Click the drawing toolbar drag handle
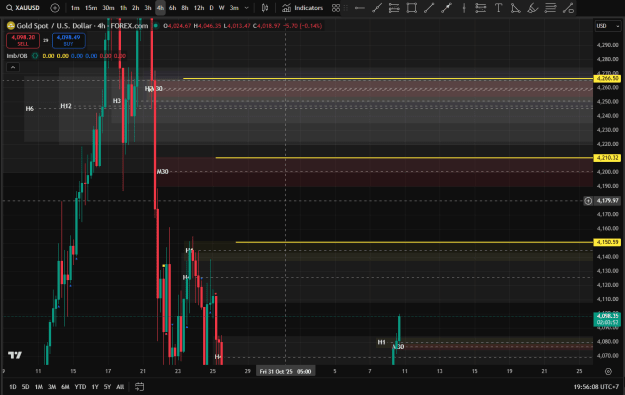Image resolution: width=625 pixels, height=395 pixels. [x=346, y=8]
